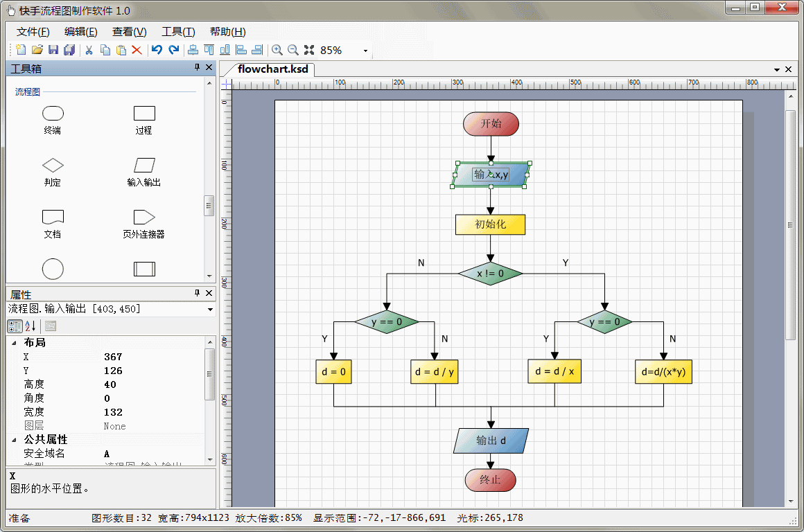The image size is (804, 532).
Task: Switch to the flowchart.ksd tab
Action: [x=272, y=69]
